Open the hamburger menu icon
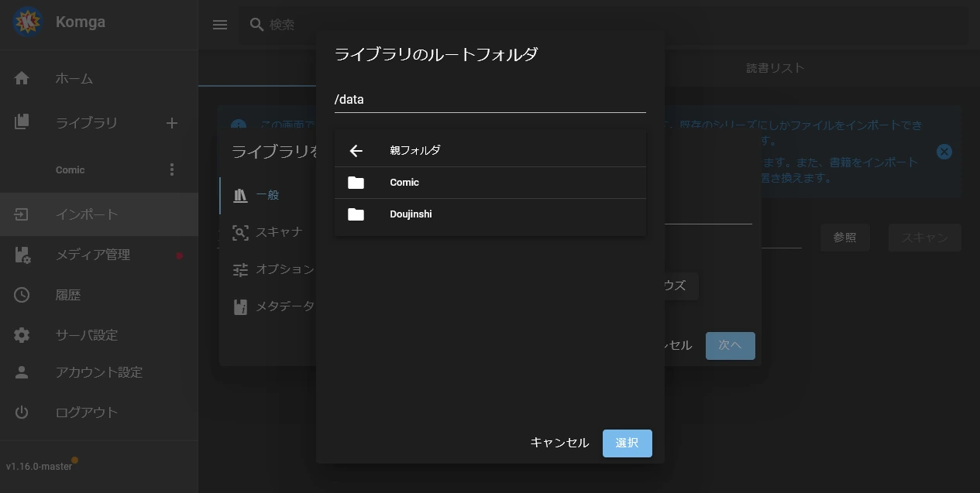The height and width of the screenshot is (493, 980). click(220, 25)
